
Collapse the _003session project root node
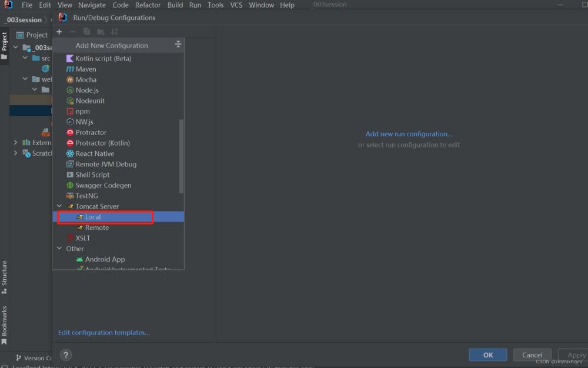pos(16,47)
